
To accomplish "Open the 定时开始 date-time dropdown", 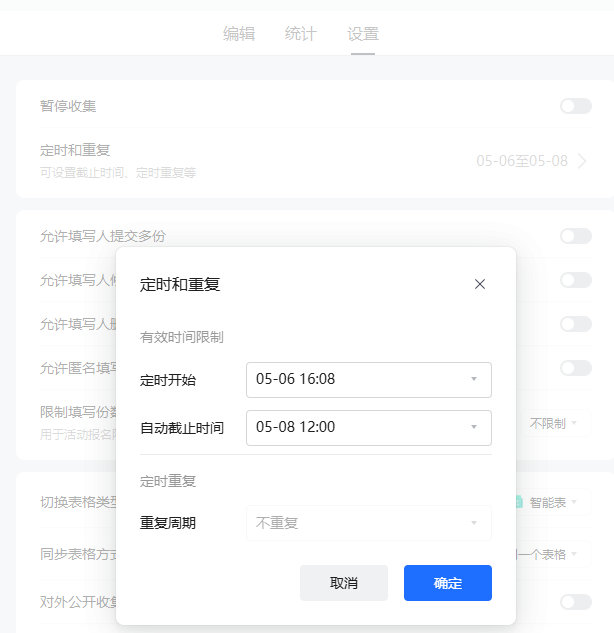I will click(368, 380).
